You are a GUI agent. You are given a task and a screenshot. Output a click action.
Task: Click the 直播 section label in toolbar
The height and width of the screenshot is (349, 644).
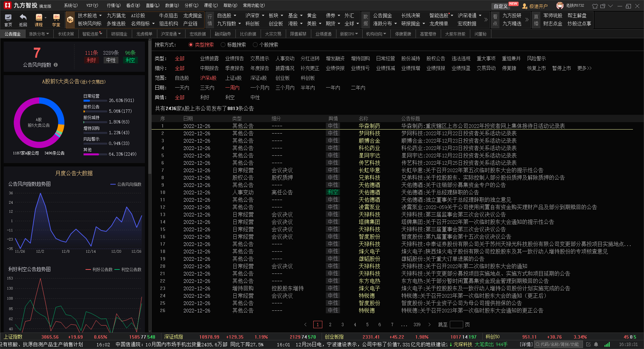pos(536,20)
